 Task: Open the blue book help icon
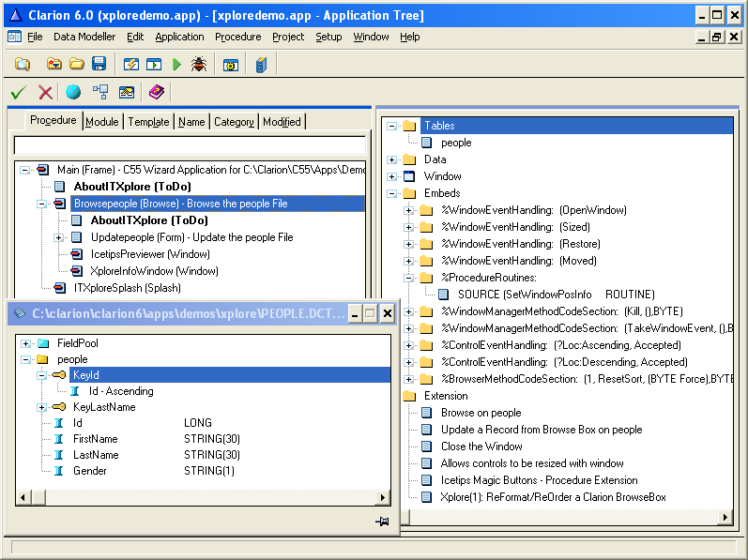[x=262, y=65]
